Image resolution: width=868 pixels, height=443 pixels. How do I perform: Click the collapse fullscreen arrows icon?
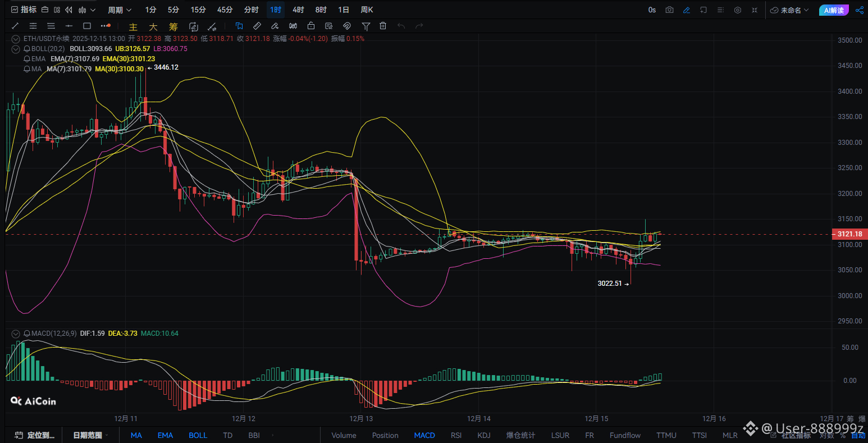[755, 10]
